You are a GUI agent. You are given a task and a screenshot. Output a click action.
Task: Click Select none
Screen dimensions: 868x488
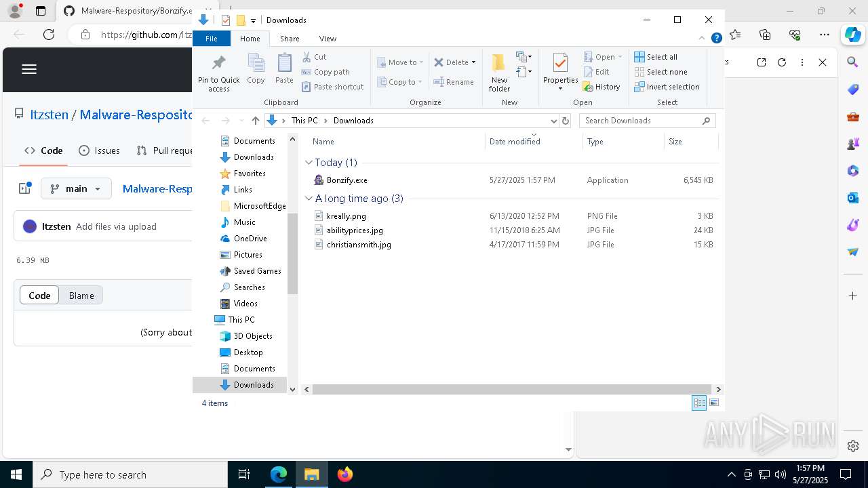(660, 72)
